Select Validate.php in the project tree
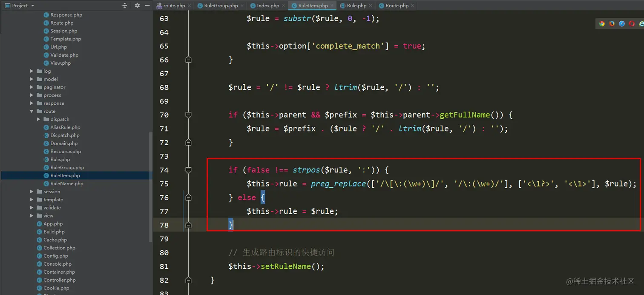The image size is (644, 295). click(63, 55)
